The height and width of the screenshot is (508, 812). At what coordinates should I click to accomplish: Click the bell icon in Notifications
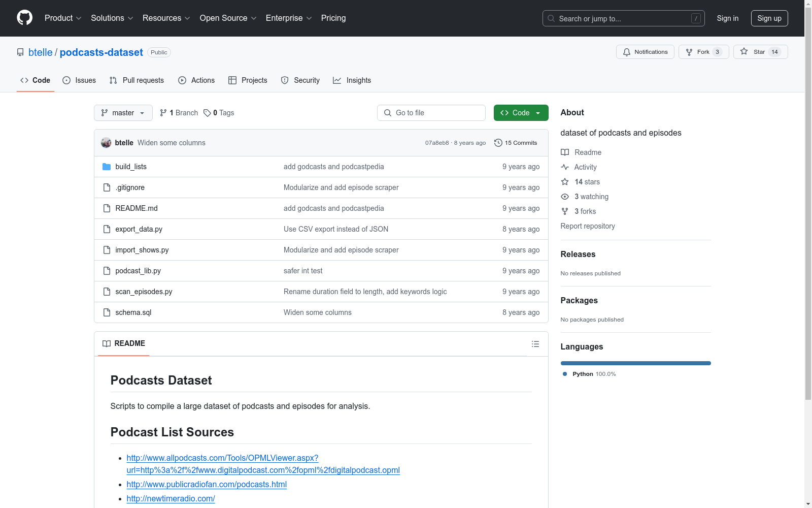[x=627, y=52]
